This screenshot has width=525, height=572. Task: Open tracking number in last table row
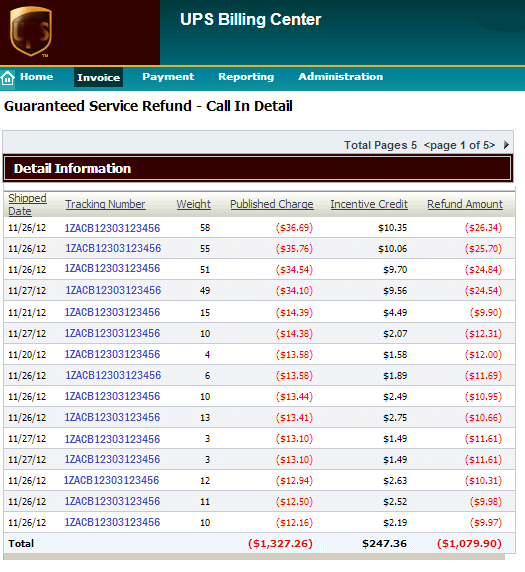tap(112, 522)
